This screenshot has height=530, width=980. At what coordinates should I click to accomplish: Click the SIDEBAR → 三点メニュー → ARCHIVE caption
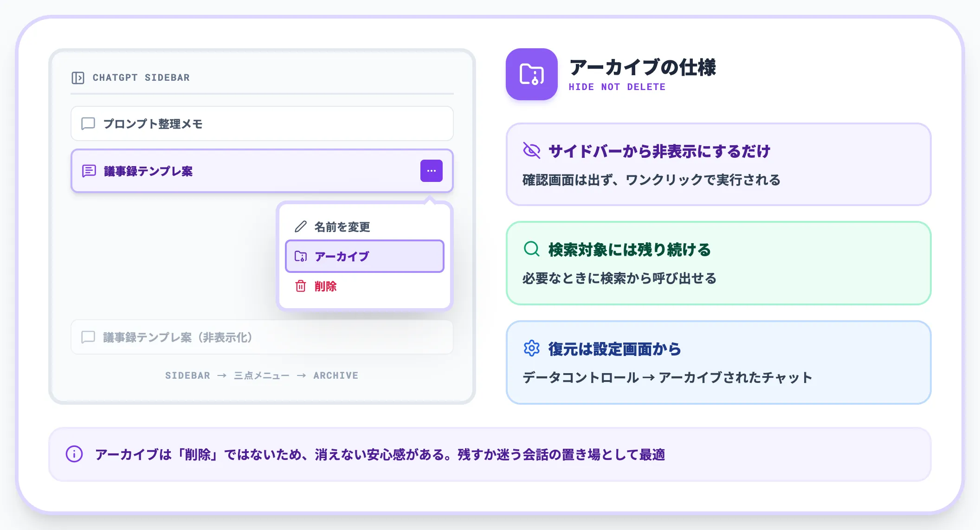click(x=262, y=375)
